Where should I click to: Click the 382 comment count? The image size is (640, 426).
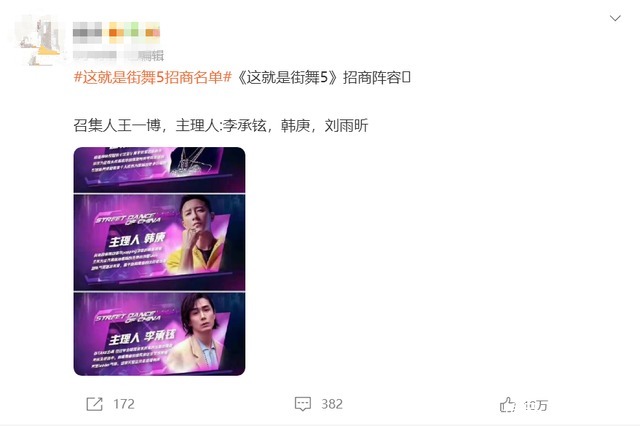332,404
